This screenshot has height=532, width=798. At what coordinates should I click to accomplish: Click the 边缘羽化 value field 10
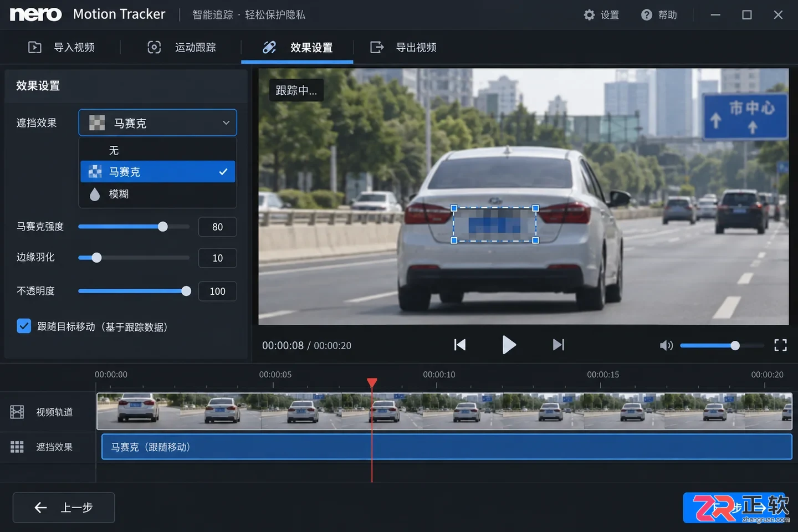point(217,258)
